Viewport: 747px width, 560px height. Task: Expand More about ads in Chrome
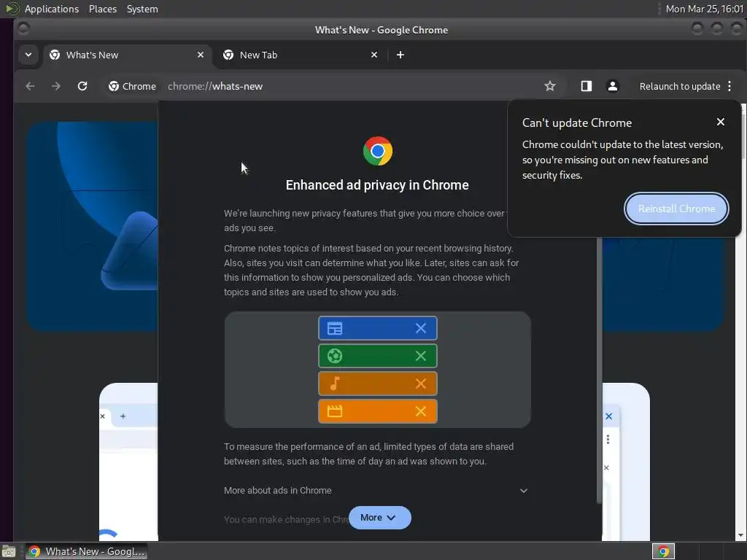point(376,491)
